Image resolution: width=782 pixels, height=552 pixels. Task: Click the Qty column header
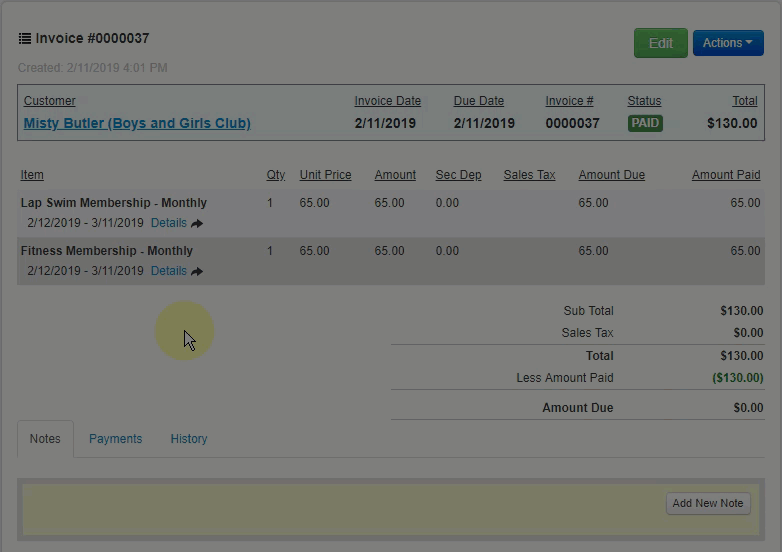pos(276,175)
